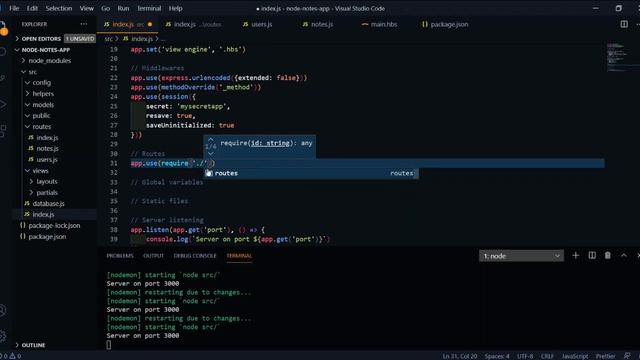
Task: Click Prettier status bar item
Action: click(605, 356)
